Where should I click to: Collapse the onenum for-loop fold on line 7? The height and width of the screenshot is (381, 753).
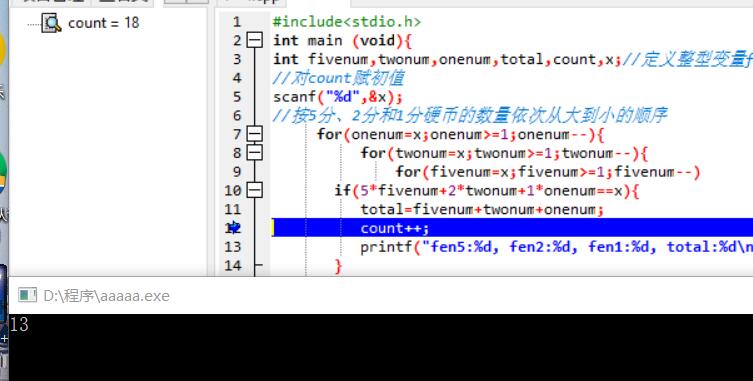click(x=255, y=134)
